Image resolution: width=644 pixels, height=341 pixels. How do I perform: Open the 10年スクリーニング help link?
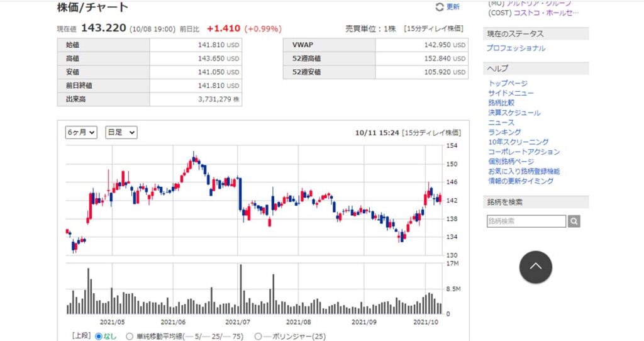(518, 142)
